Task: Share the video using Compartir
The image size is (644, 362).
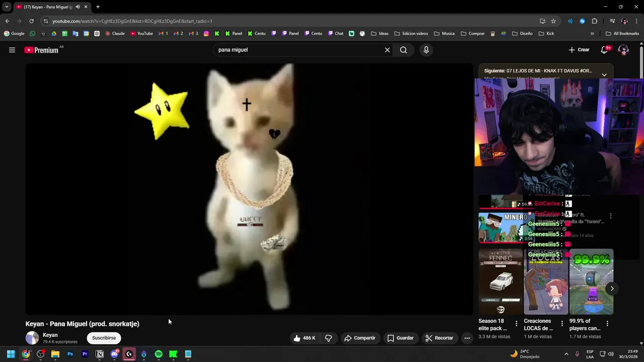Action: [x=360, y=338]
